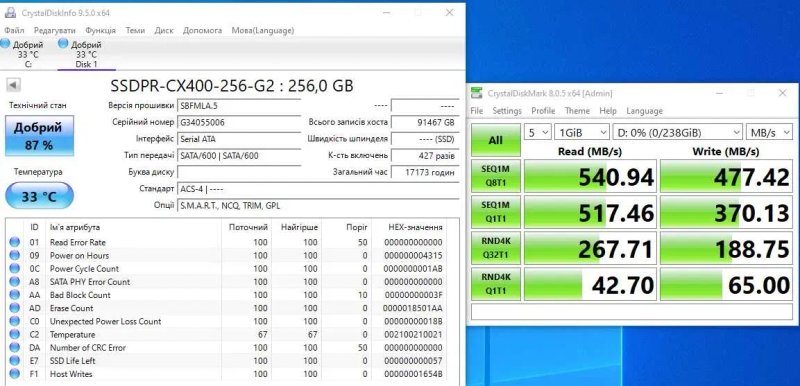
Task: Start the SEQ1M Q1T1 test
Action: click(495, 212)
